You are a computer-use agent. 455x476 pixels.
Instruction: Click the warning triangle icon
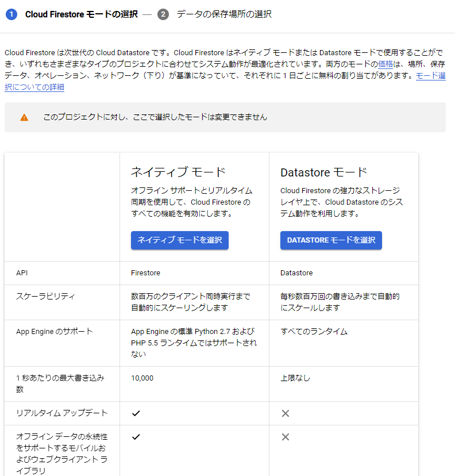pos(23,117)
